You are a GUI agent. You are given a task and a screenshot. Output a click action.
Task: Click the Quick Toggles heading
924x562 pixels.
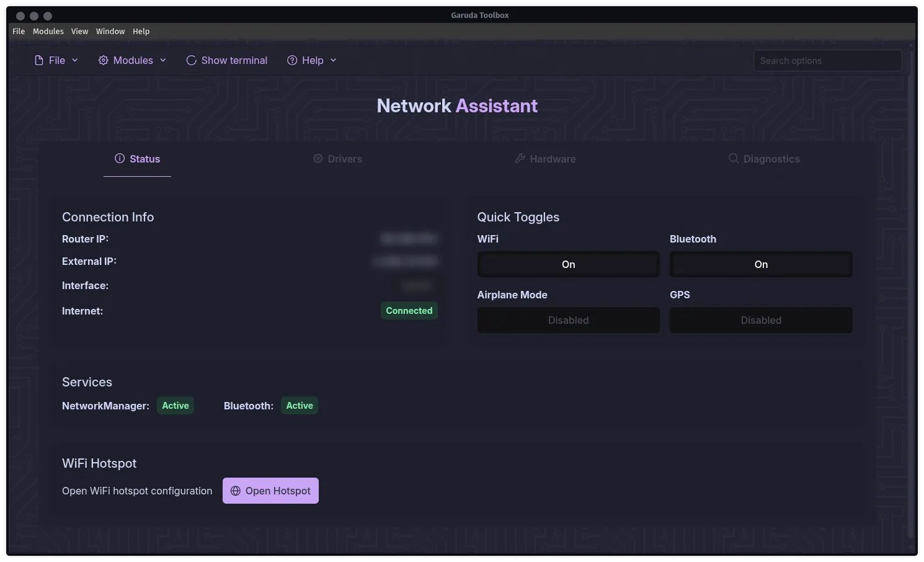click(x=518, y=217)
